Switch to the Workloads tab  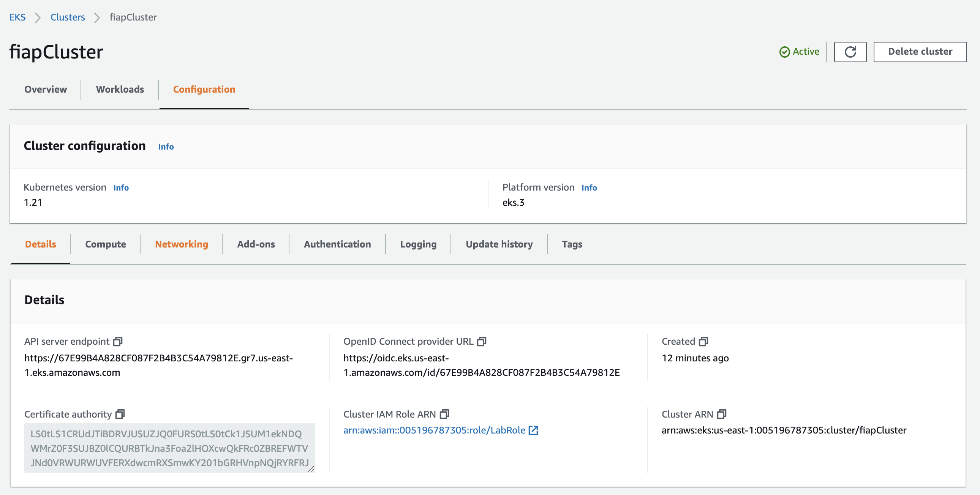tap(120, 89)
